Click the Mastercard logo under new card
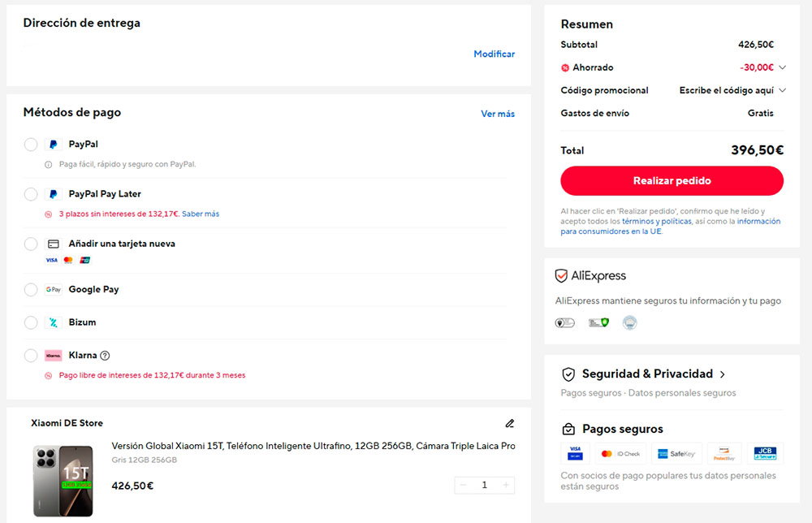The width and height of the screenshot is (812, 523). coord(68,260)
